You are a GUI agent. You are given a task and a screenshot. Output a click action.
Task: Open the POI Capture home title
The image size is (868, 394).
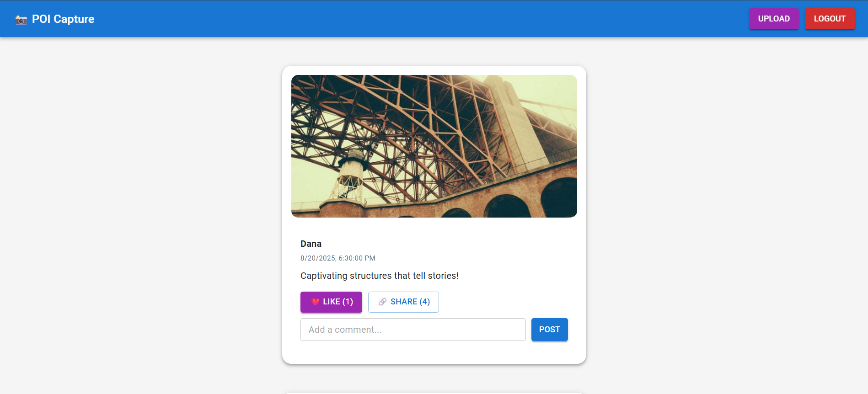coord(63,19)
